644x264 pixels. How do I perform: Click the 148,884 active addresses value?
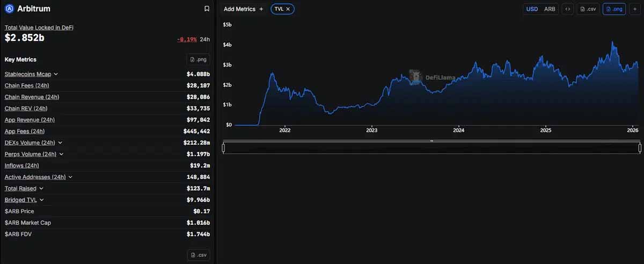coord(199,177)
